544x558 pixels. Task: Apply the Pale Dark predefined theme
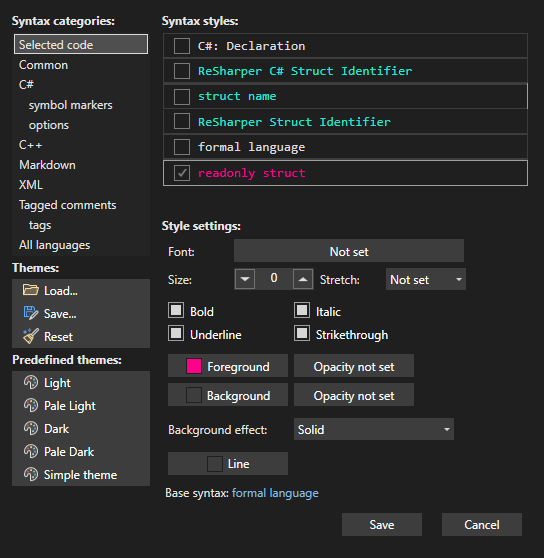pos(81,451)
